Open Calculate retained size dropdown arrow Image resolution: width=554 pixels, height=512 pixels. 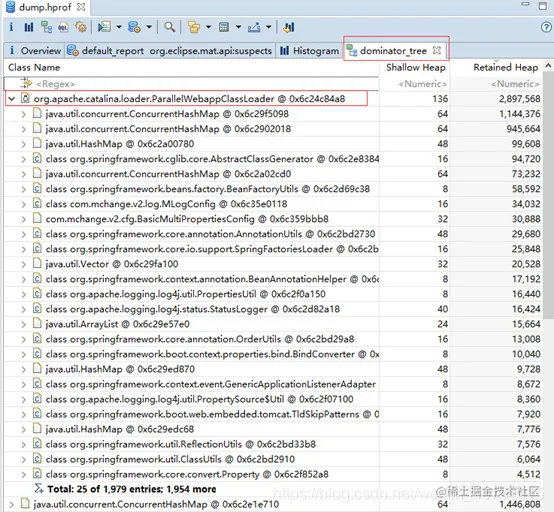tap(238, 27)
